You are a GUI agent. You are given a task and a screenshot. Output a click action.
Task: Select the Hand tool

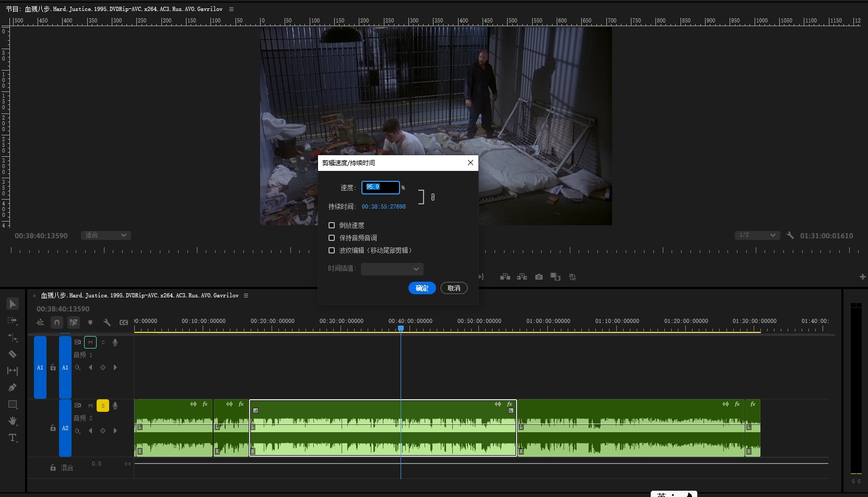click(x=13, y=421)
